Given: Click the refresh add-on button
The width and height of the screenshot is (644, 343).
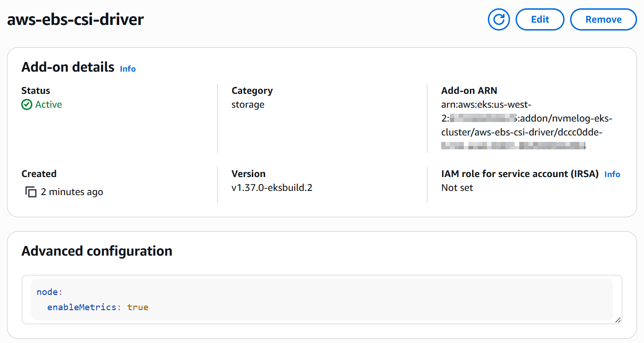Looking at the screenshot, I should tap(498, 19).
